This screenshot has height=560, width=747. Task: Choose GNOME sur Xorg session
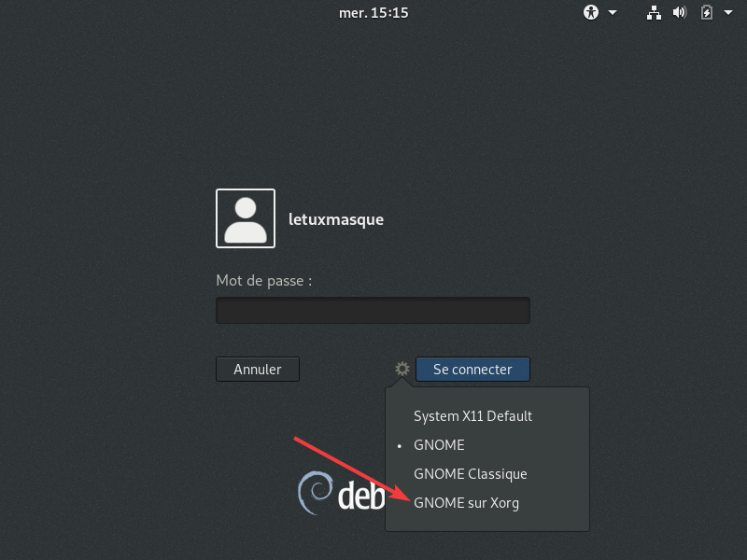[487, 503]
